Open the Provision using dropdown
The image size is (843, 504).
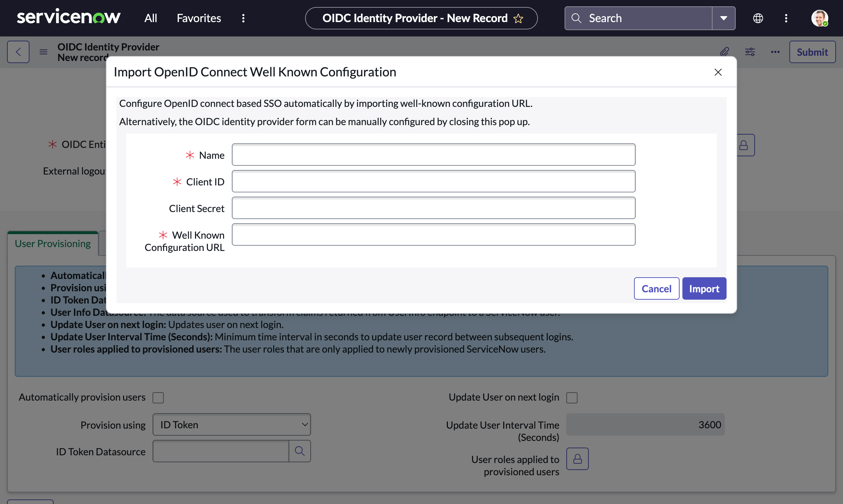(231, 424)
